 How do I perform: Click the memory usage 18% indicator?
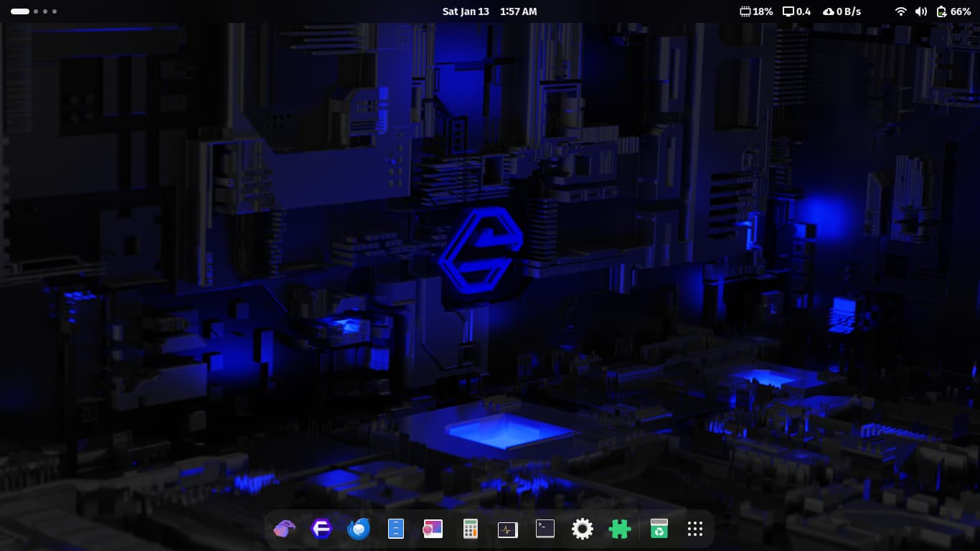756,11
